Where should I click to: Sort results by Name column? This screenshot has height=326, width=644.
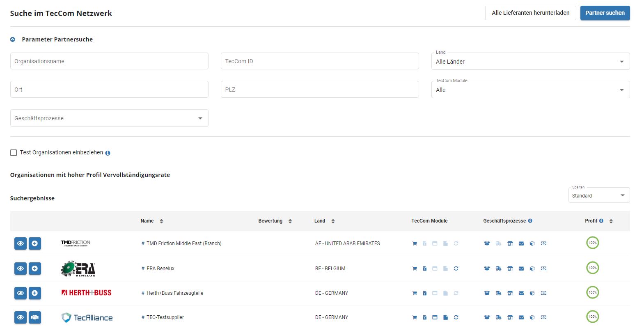pos(161,221)
